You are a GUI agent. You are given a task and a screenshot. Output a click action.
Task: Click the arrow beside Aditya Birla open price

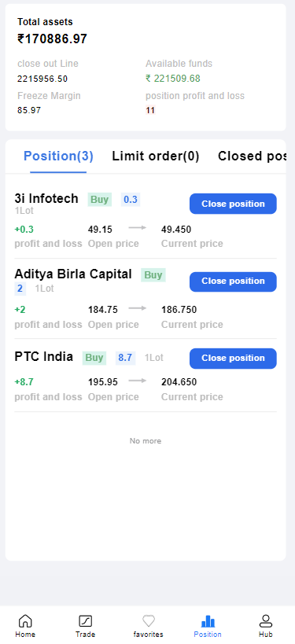[x=137, y=308]
